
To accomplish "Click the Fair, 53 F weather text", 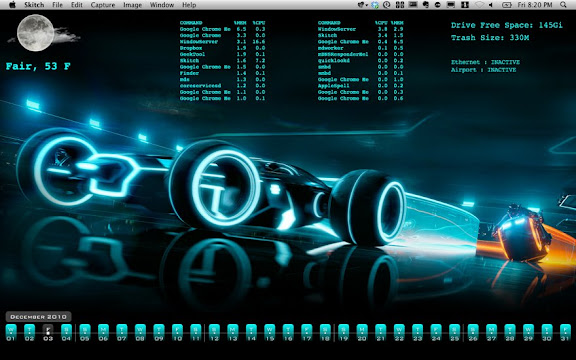I will (38, 66).
